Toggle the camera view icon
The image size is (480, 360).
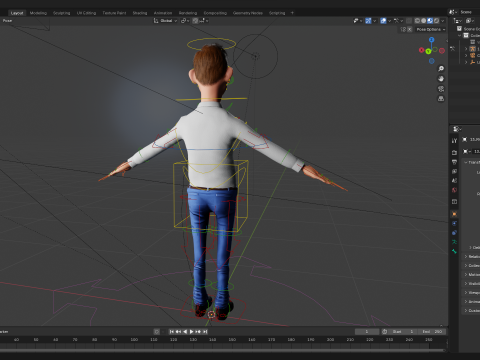[x=441, y=89]
